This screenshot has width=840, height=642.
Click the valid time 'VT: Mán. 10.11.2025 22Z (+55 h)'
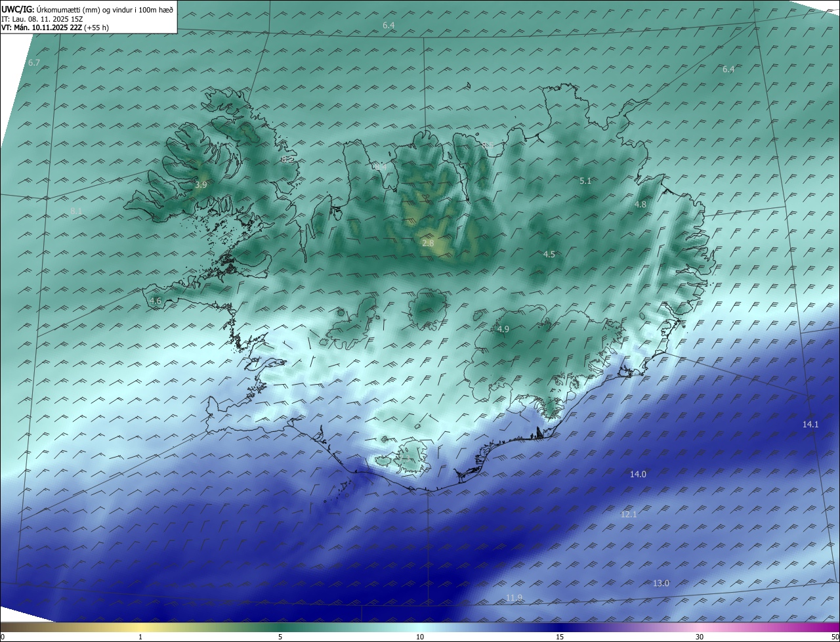(55, 28)
